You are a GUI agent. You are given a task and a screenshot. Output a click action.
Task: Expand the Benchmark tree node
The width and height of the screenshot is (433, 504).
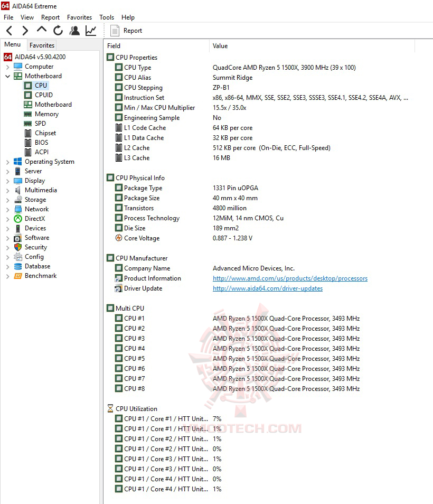click(x=8, y=276)
